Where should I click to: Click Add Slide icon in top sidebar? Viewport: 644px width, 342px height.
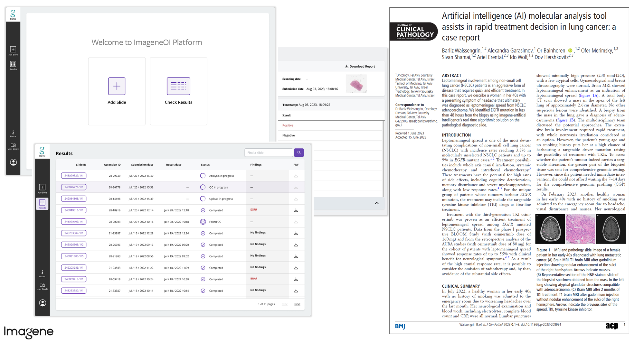pos(13,51)
